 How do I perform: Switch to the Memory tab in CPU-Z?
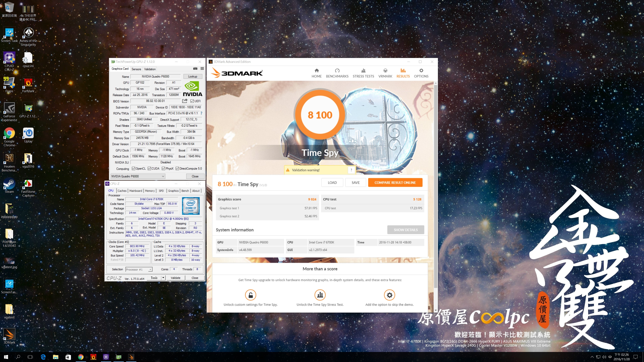tap(150, 191)
